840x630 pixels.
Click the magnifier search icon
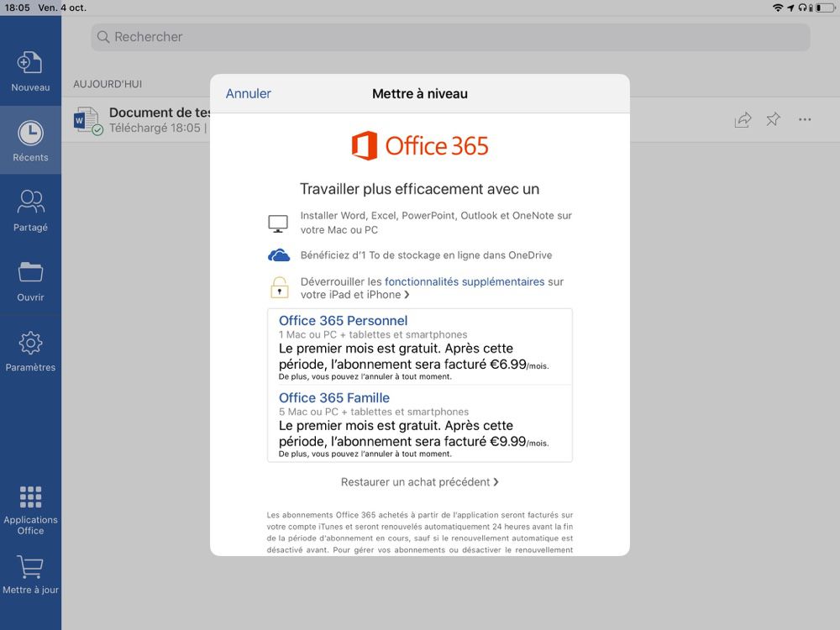(x=103, y=37)
